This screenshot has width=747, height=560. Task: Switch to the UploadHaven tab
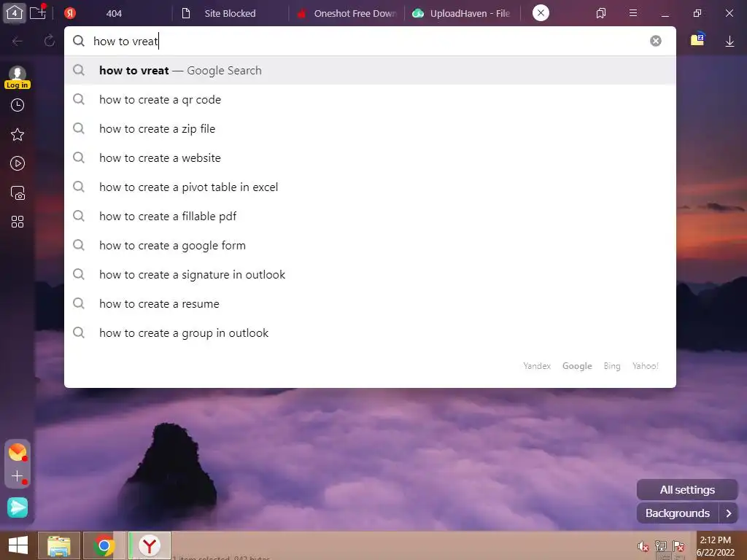(x=462, y=13)
